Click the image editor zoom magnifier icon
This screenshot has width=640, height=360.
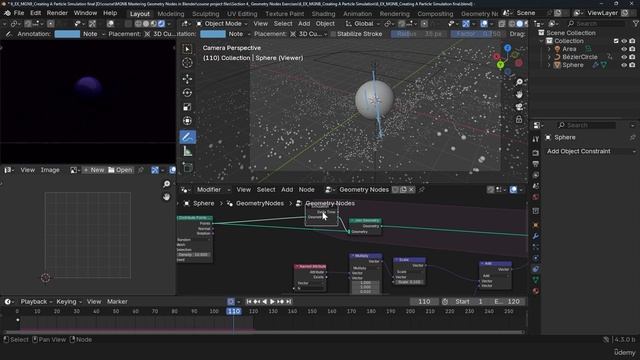pos(167,184)
